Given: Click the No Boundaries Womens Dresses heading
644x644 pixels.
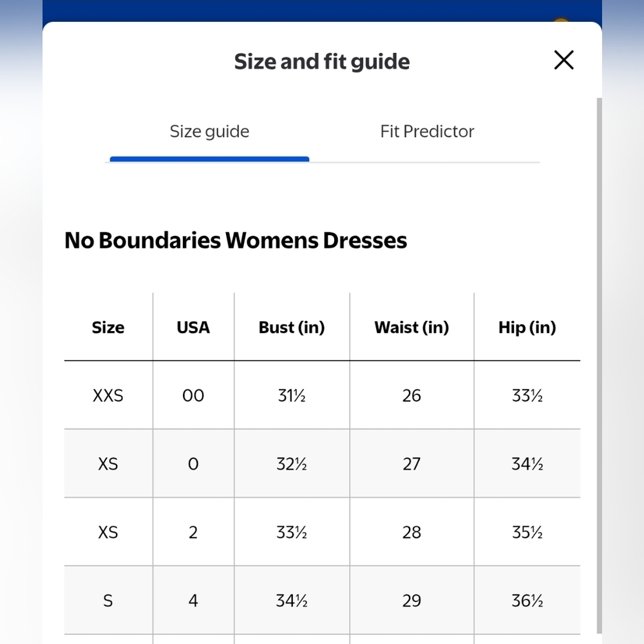Looking at the screenshot, I should click(236, 240).
